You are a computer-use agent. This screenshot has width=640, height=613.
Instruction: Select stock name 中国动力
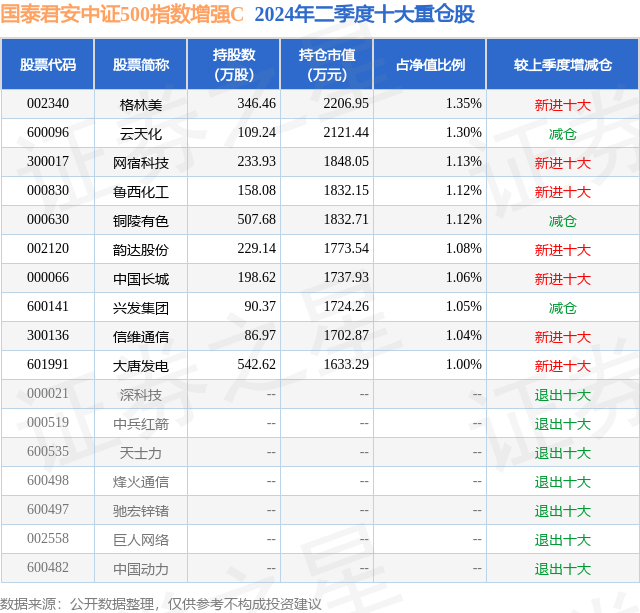pyautogui.click(x=141, y=569)
